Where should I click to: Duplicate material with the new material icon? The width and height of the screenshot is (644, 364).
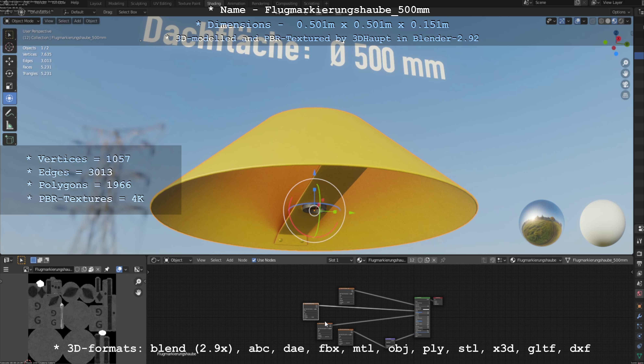[427, 260]
